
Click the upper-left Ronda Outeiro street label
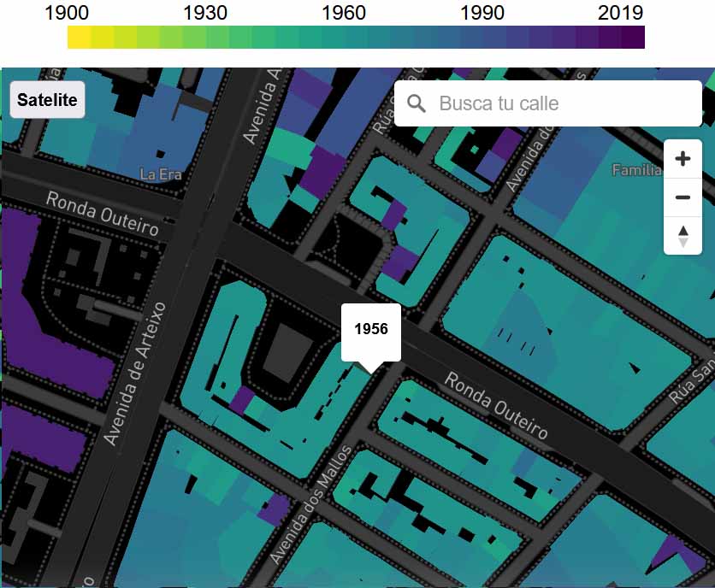tap(102, 213)
